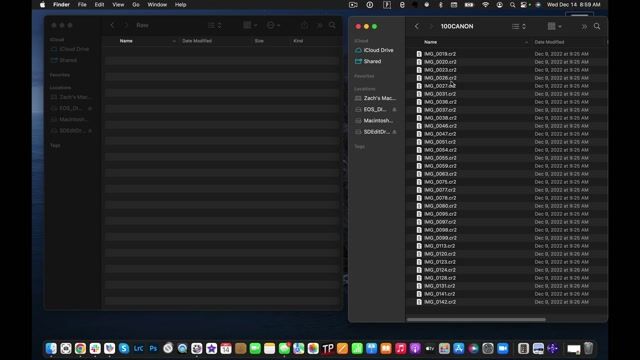This screenshot has width=640, height=360.
Task: Open Bluetooth status in the menu bar
Action: [440, 5]
